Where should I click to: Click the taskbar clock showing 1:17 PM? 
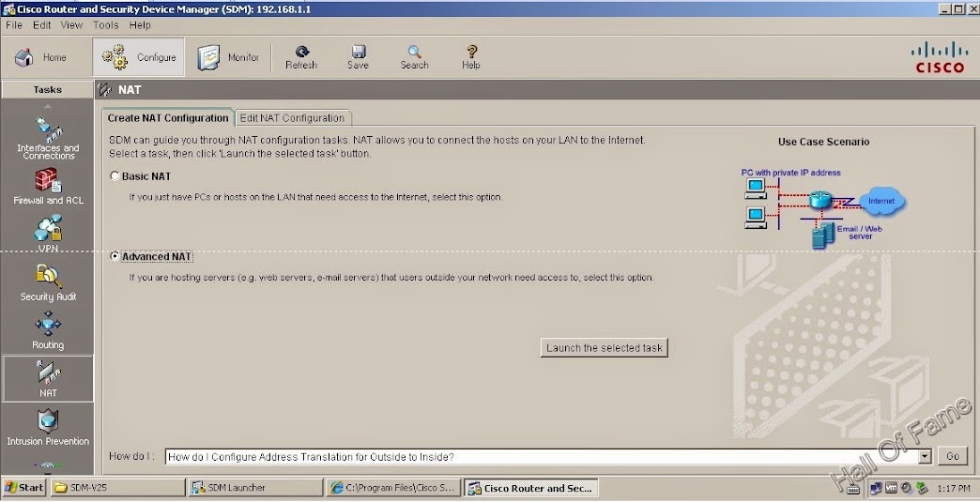(x=954, y=488)
